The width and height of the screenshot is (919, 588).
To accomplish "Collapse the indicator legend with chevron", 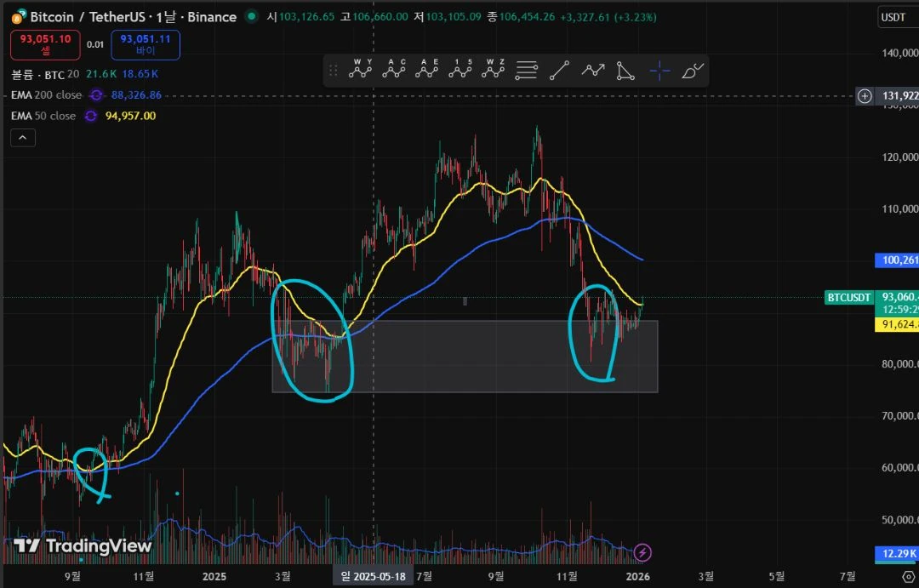I will [x=23, y=138].
